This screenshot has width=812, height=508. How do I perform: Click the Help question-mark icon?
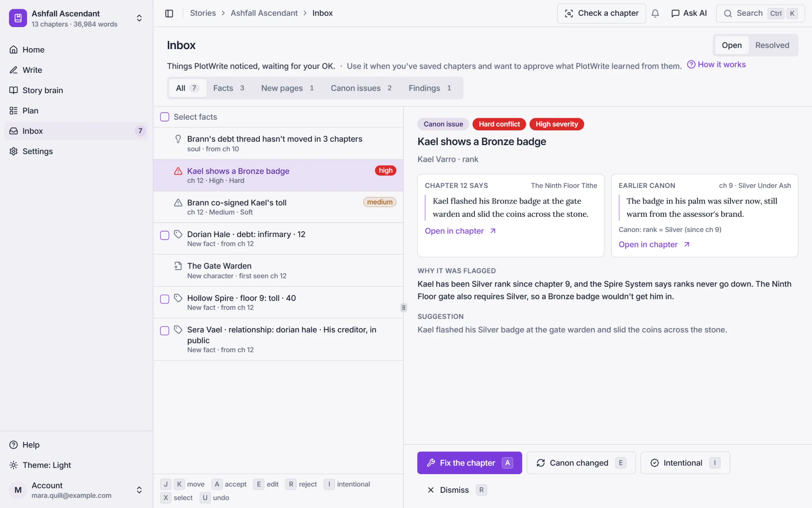click(x=14, y=445)
